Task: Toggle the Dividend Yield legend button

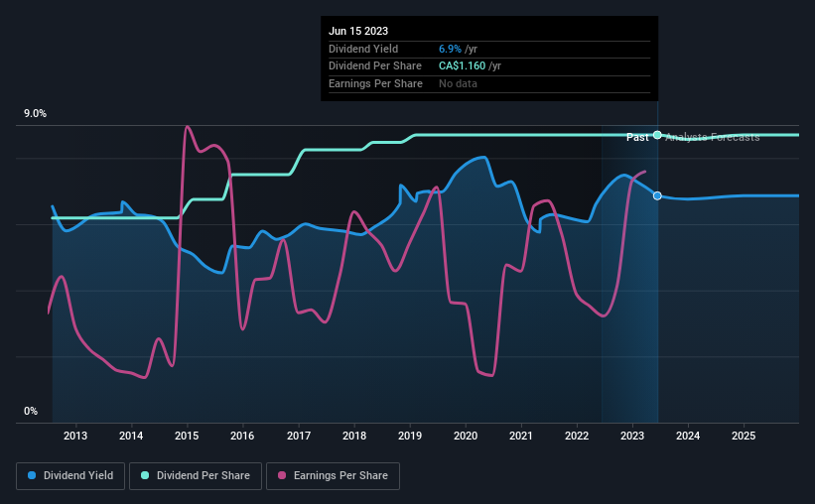Action: point(70,476)
